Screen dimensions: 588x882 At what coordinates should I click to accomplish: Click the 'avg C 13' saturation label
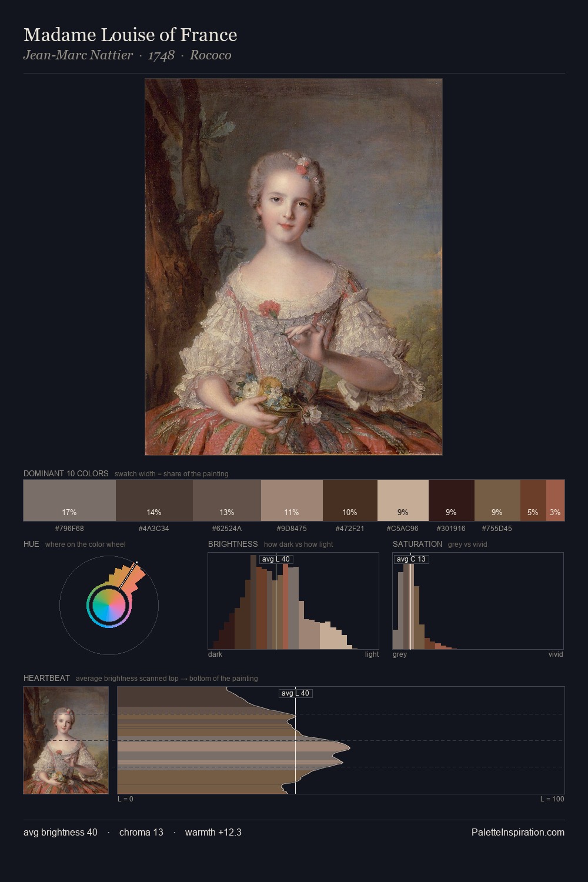[x=411, y=559]
